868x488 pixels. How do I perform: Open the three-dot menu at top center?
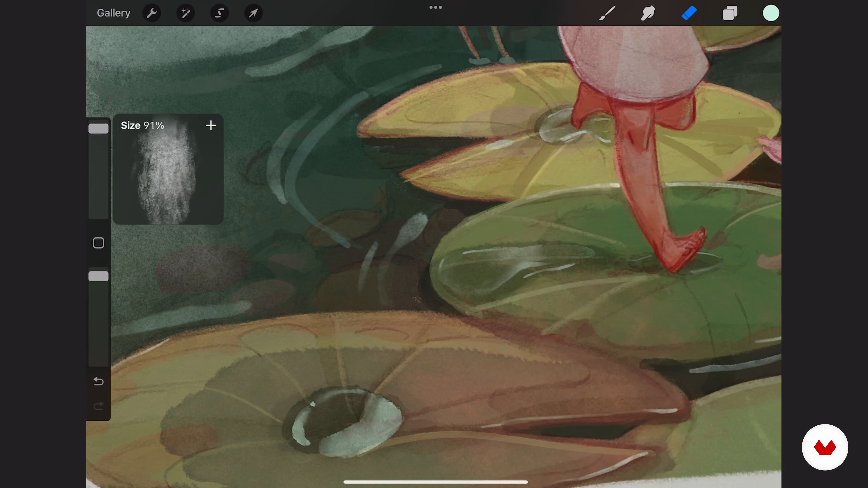pyautogui.click(x=435, y=7)
